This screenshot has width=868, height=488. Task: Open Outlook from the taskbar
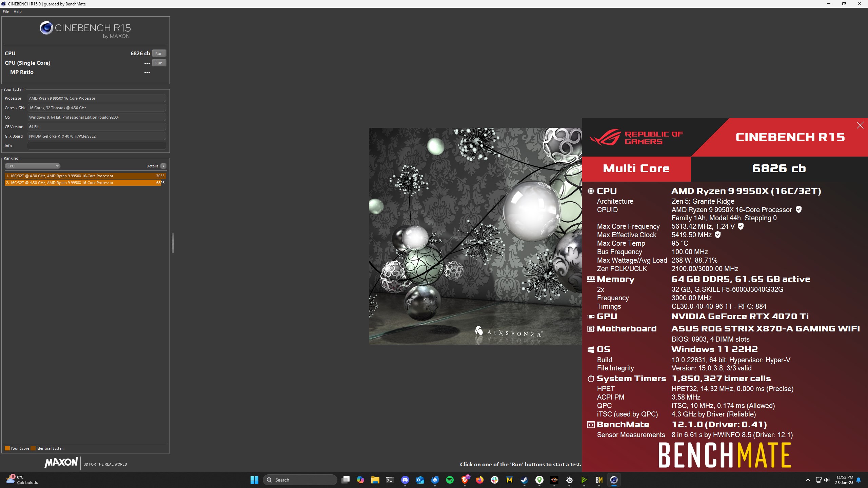[420, 480]
